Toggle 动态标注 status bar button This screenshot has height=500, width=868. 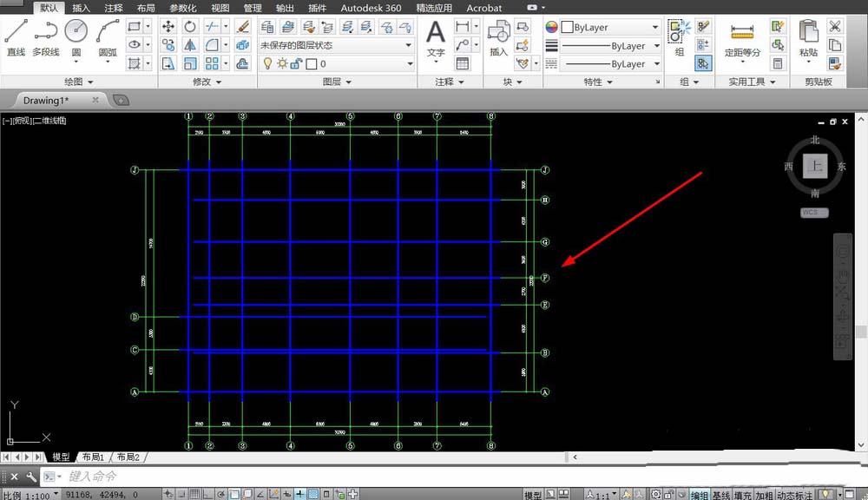[x=795, y=495]
